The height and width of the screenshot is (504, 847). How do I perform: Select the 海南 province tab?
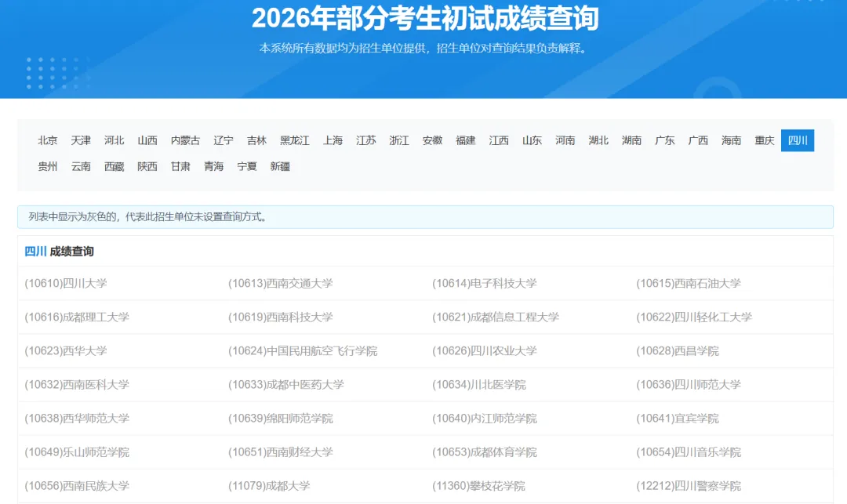pos(732,140)
